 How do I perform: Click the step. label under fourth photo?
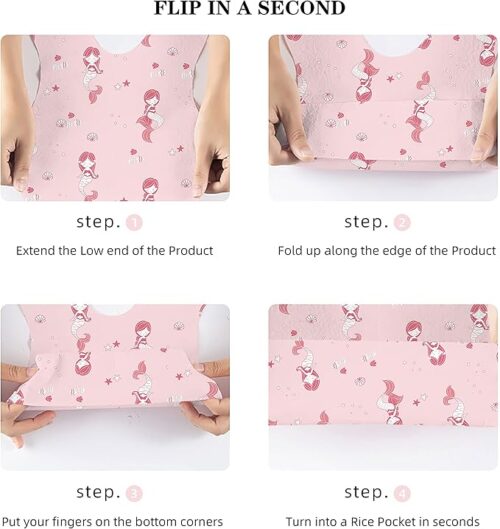[366, 493]
